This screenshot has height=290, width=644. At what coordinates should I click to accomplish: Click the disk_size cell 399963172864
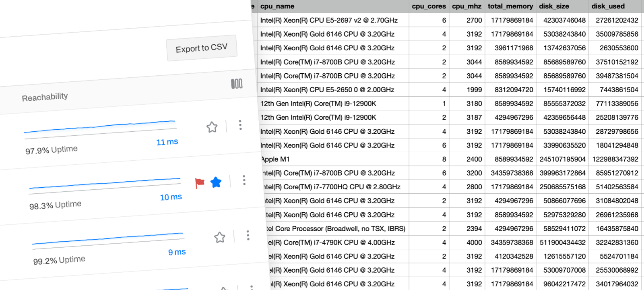[563, 173]
